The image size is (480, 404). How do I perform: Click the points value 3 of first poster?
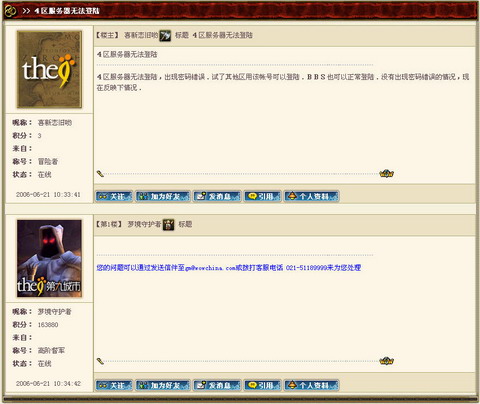[40, 136]
